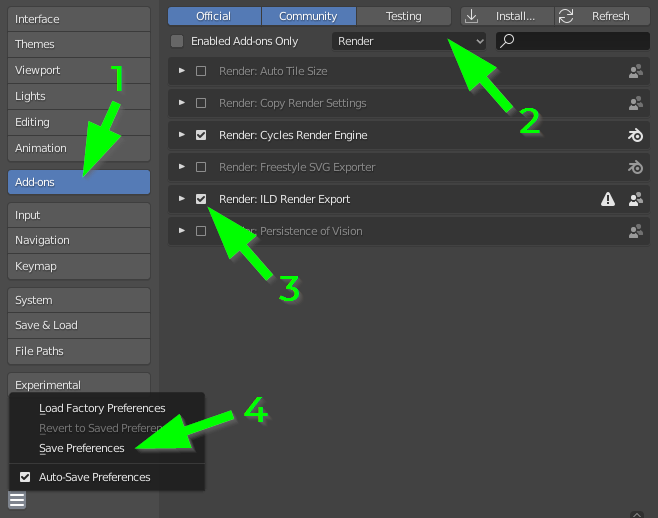Click the warning triangle on ILD Render Export row
Screen dimensions: 658x518
(x=608, y=199)
